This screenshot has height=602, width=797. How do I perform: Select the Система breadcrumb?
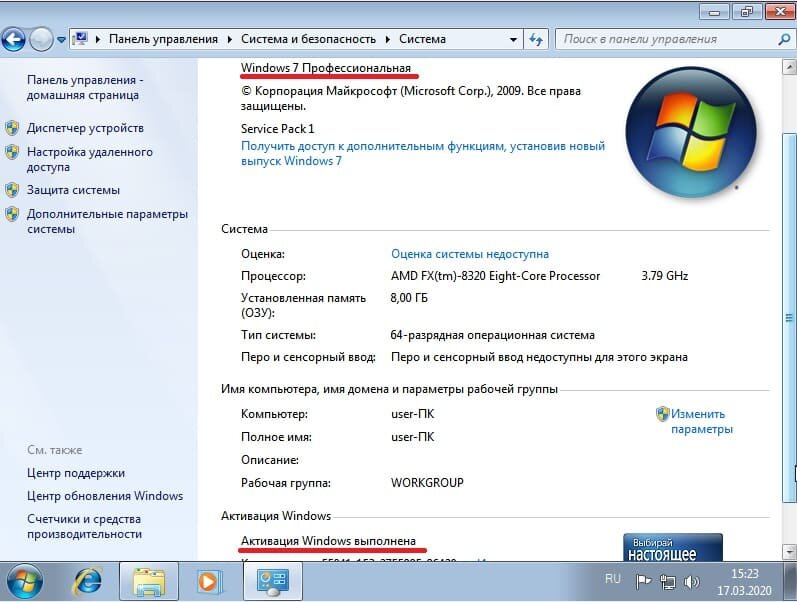coord(422,39)
